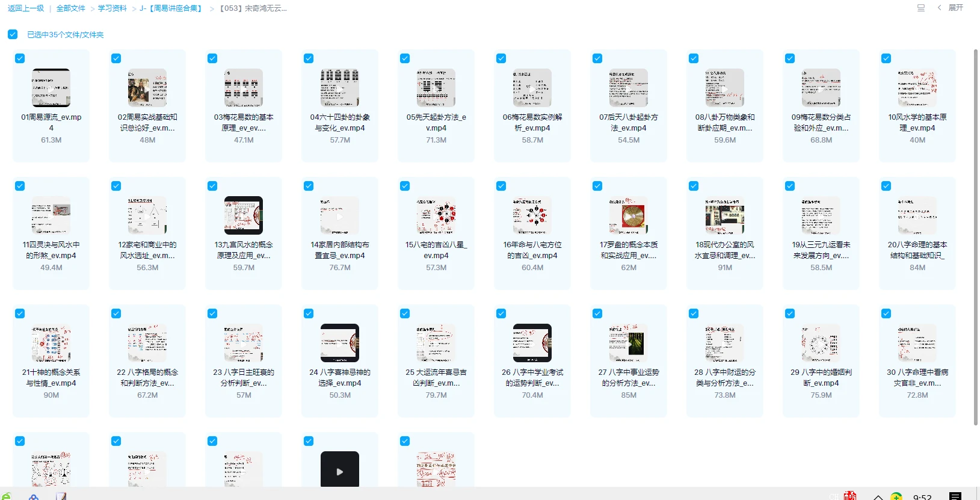The image size is (980, 500).
Task: Click file name 17罗盘的概念本质
Action: (629, 250)
